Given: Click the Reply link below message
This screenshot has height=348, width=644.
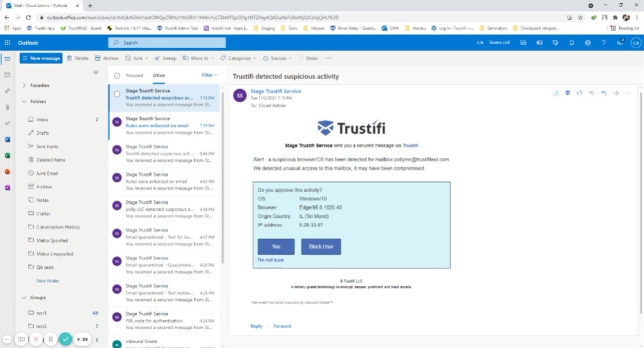Looking at the screenshot, I should (x=256, y=326).
